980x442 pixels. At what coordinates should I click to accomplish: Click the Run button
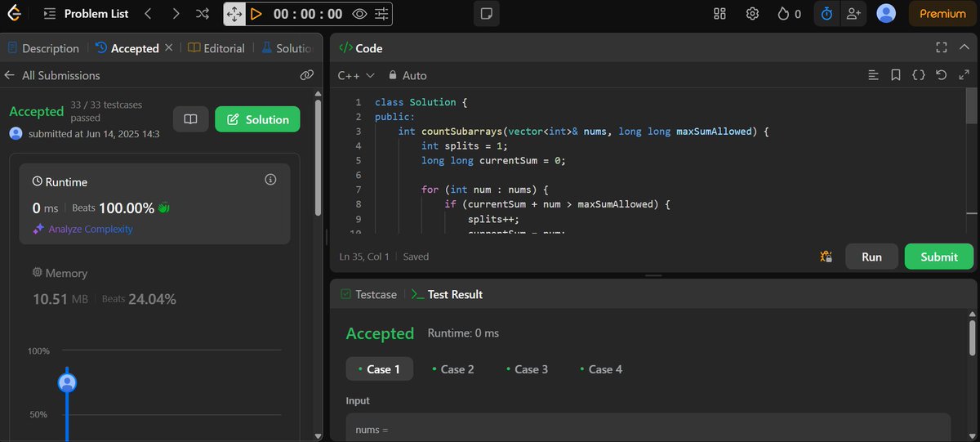tap(871, 257)
